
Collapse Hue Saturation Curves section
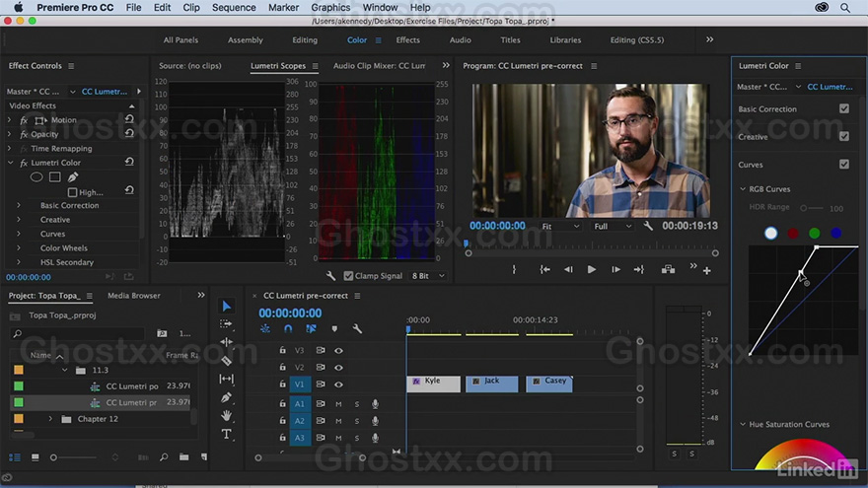tap(743, 424)
